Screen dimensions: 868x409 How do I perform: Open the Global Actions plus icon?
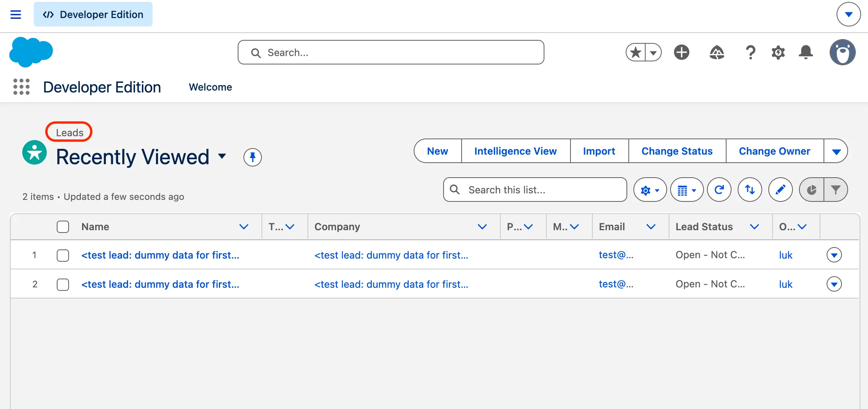coord(682,52)
